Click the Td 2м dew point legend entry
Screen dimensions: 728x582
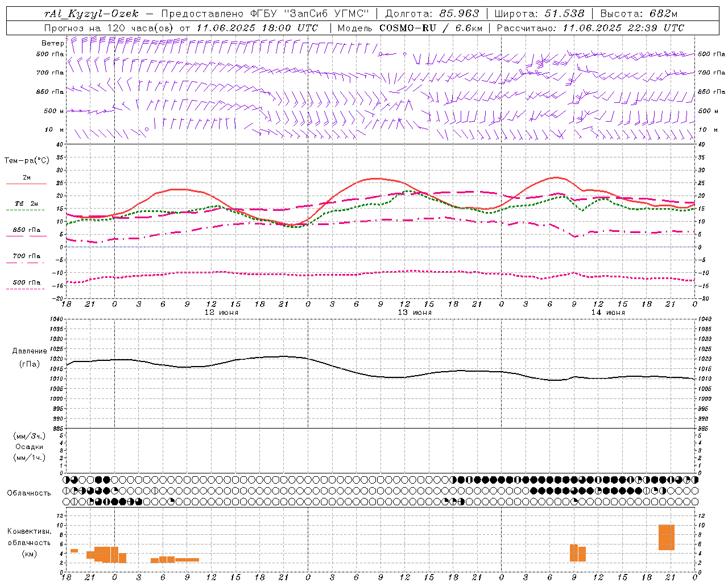tap(27, 203)
